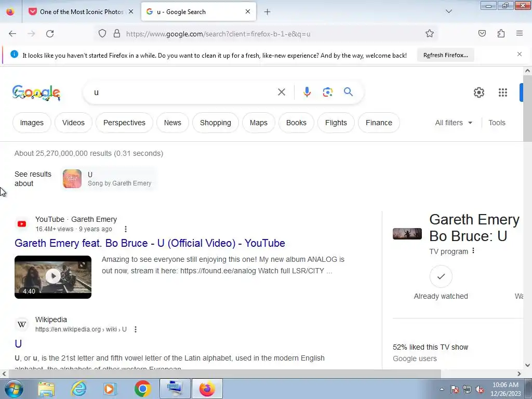Open the Wikipedia U article link
Image resolution: width=532 pixels, height=399 pixels.
[x=18, y=344]
